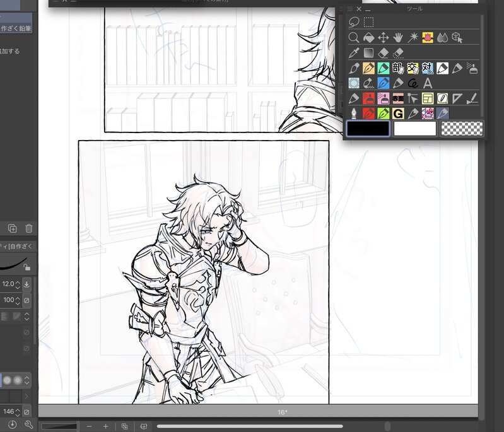504x432 pixels.
Task: Pick the Fill bucket tool
Action: [368, 38]
